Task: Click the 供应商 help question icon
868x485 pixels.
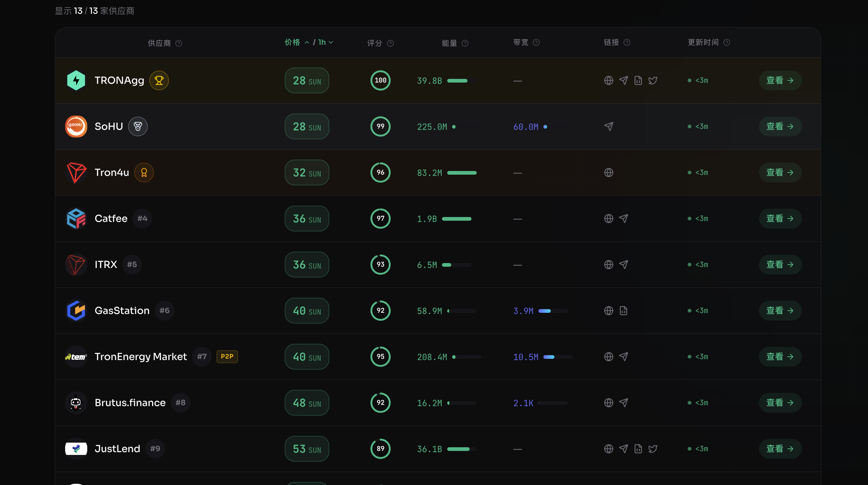Action: (179, 43)
